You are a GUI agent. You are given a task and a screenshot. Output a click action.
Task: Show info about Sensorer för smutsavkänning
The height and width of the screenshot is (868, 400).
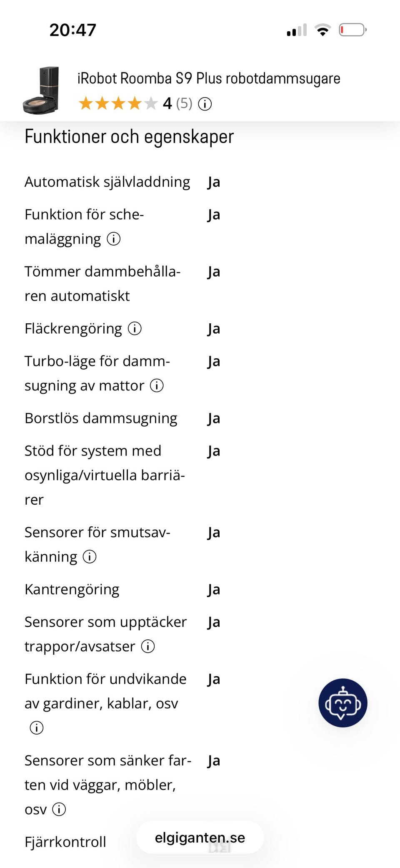pos(90,557)
